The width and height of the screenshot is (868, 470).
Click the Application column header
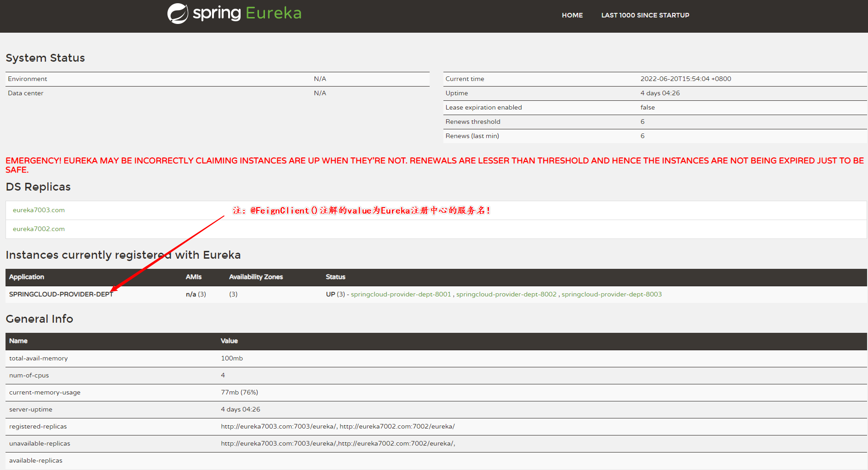(27, 277)
